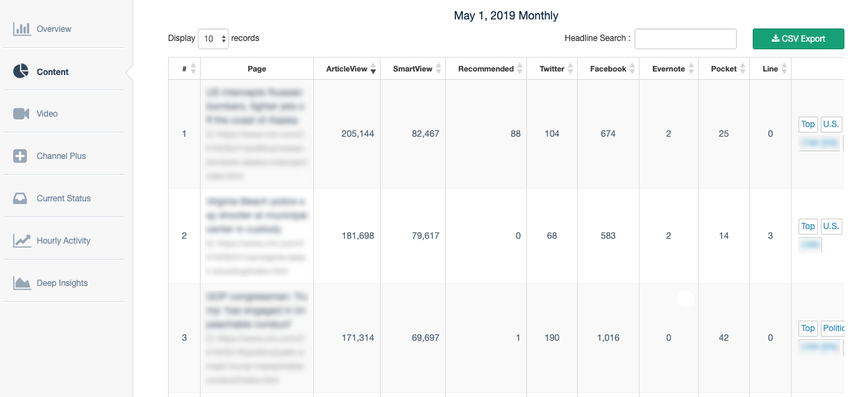Screen dimensions: 868x397
Task: Open the Display records count dropdown
Action: point(213,39)
